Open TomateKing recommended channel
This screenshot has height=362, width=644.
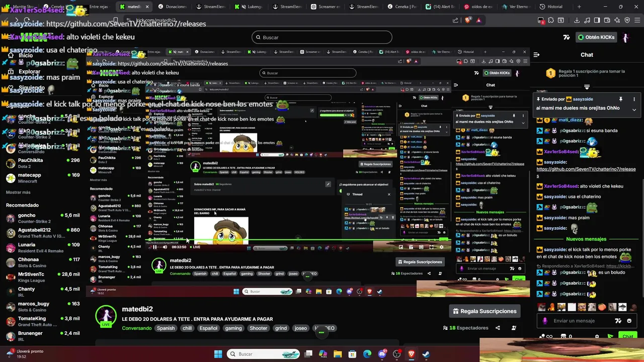click(43, 321)
